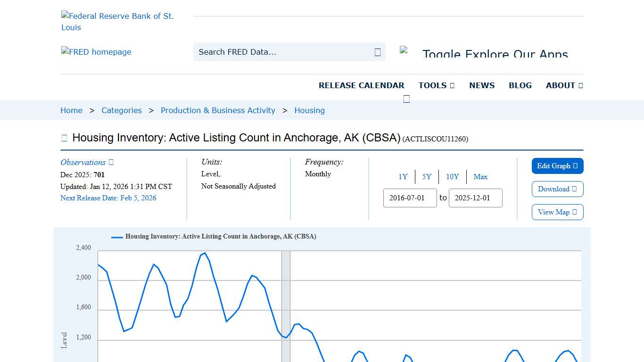Image resolution: width=644 pixels, height=362 pixels.
Task: Click the Housing Inventory legend above the chart
Action: [215, 236]
